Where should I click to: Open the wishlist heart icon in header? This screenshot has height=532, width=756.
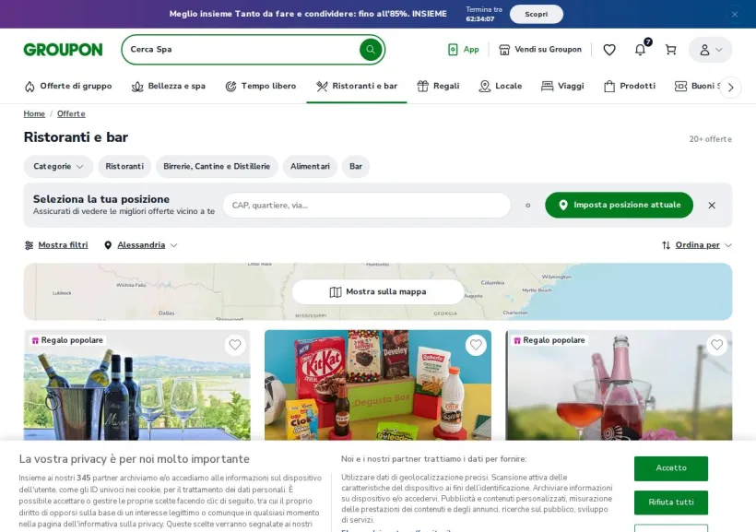pos(609,50)
